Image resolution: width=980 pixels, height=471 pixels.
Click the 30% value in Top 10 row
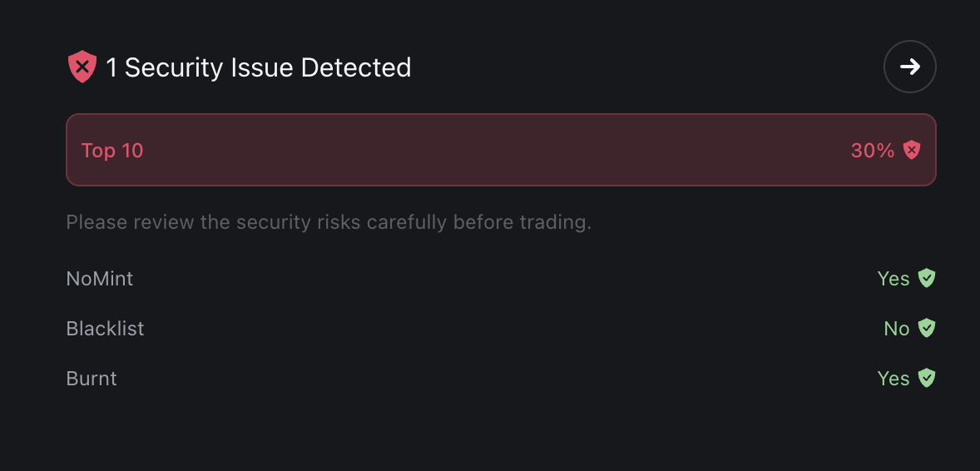872,151
